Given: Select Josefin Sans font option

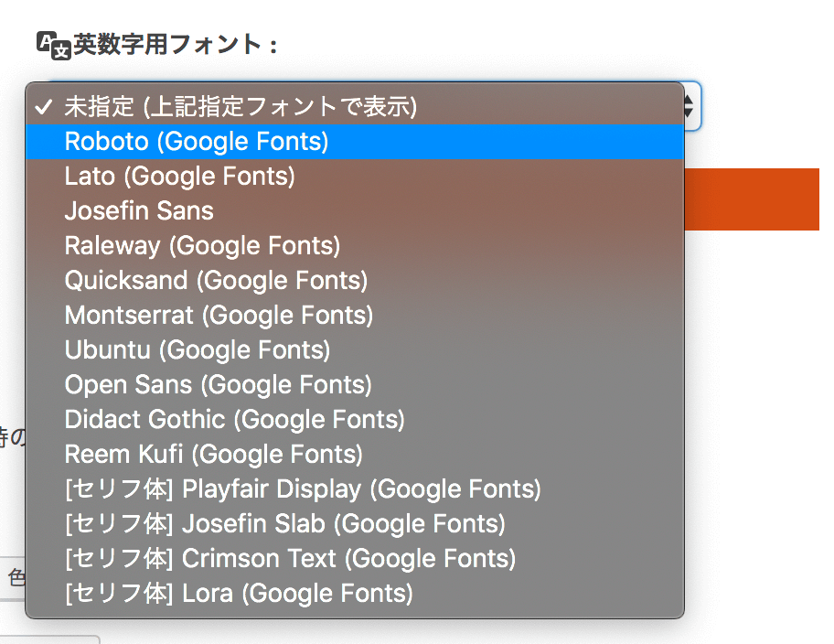Looking at the screenshot, I should click(355, 210).
